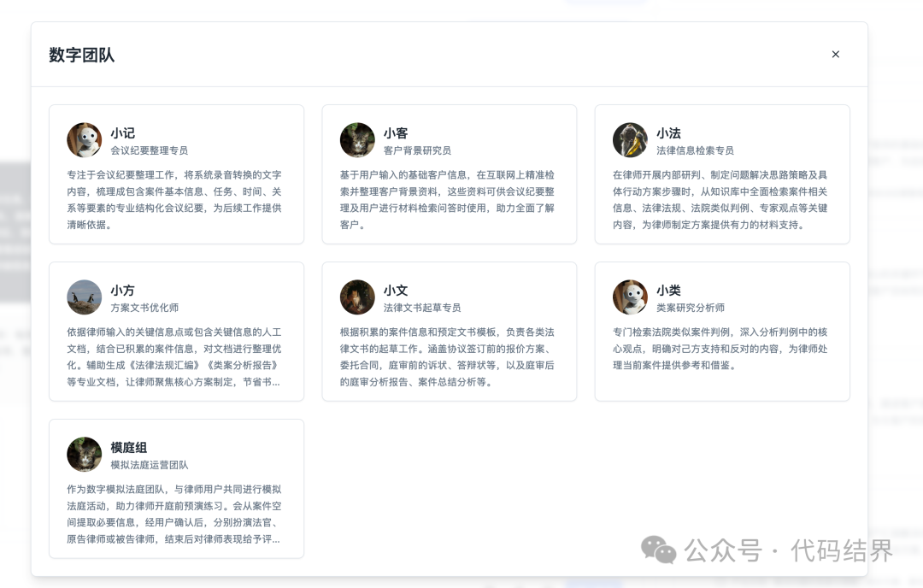Open the 小文 card description text

click(x=447, y=357)
